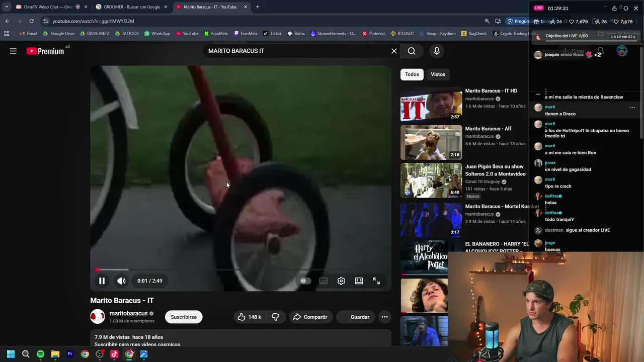Close the Marito Baracus YouTube tab
The width and height of the screenshot is (644, 362).
(246, 7)
